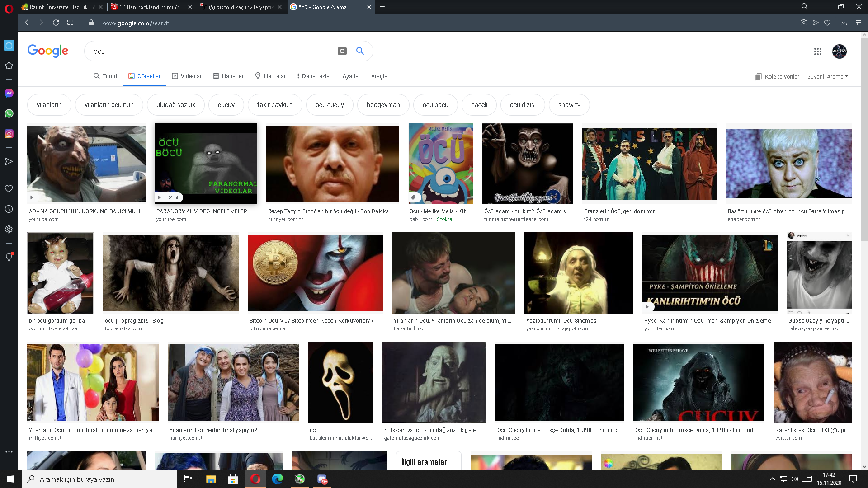This screenshot has width=868, height=488.
Task: Search in tabs magnifier icon
Action: coord(805,7)
